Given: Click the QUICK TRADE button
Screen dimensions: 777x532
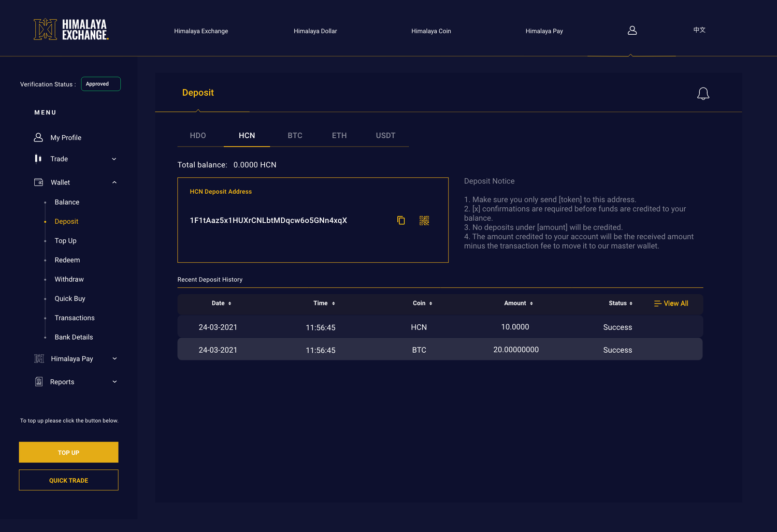Looking at the screenshot, I should [68, 480].
